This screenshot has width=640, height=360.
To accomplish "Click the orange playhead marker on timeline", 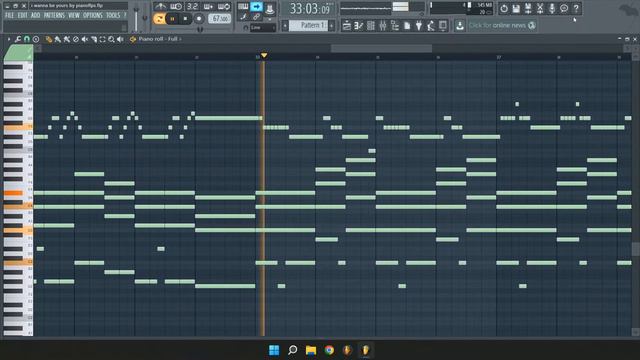I will tap(264, 55).
